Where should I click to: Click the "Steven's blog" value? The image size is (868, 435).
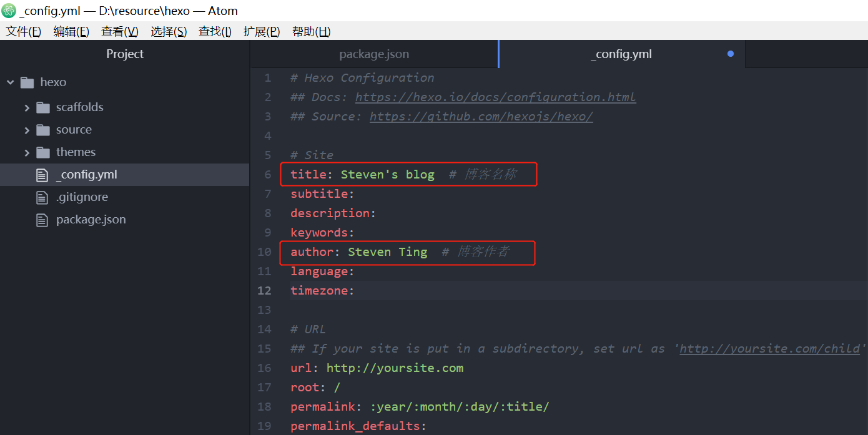click(x=387, y=175)
